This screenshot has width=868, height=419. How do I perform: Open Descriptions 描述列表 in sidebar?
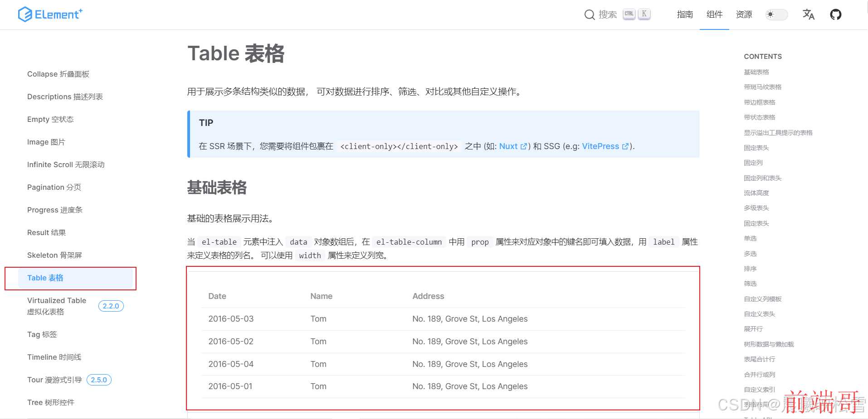[65, 96]
